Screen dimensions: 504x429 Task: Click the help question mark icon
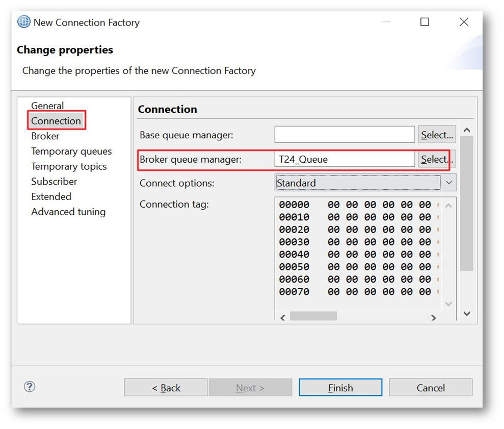pos(30,387)
